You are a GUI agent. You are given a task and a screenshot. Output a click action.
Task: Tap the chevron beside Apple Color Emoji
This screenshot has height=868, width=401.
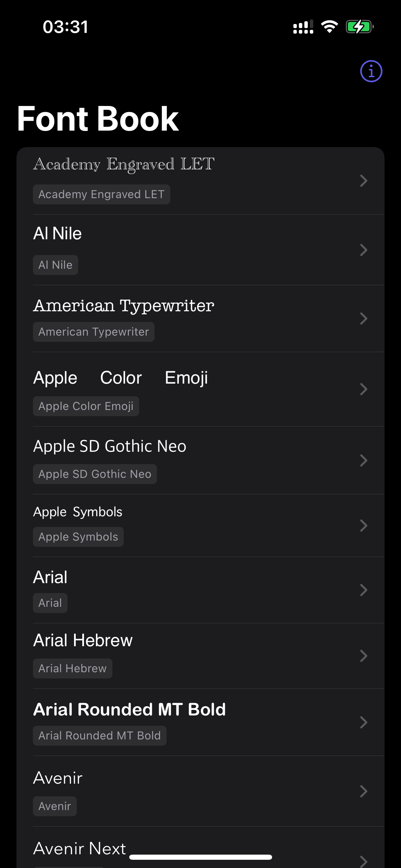tap(364, 389)
